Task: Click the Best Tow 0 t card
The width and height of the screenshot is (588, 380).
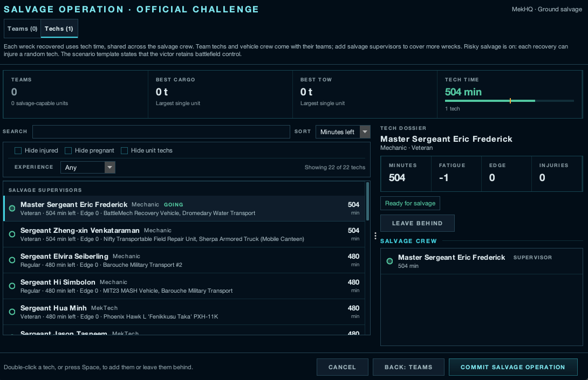Action: click(365, 94)
